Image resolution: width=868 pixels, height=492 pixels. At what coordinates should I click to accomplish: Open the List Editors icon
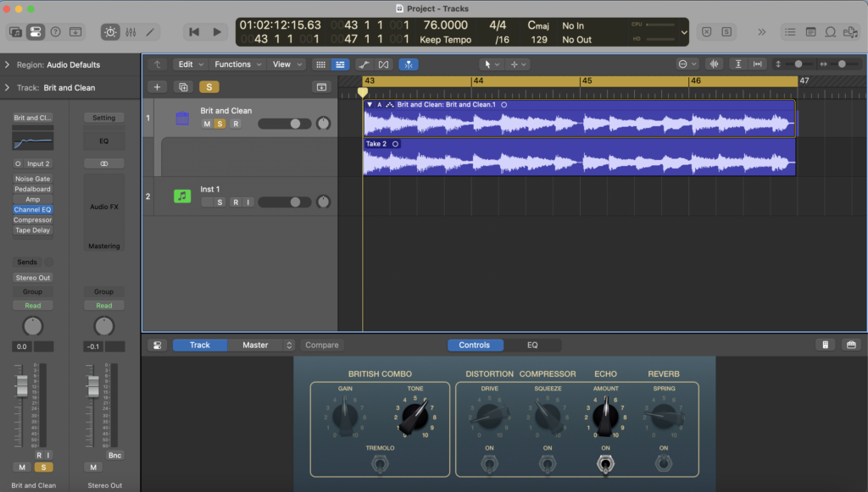pyautogui.click(x=790, y=32)
